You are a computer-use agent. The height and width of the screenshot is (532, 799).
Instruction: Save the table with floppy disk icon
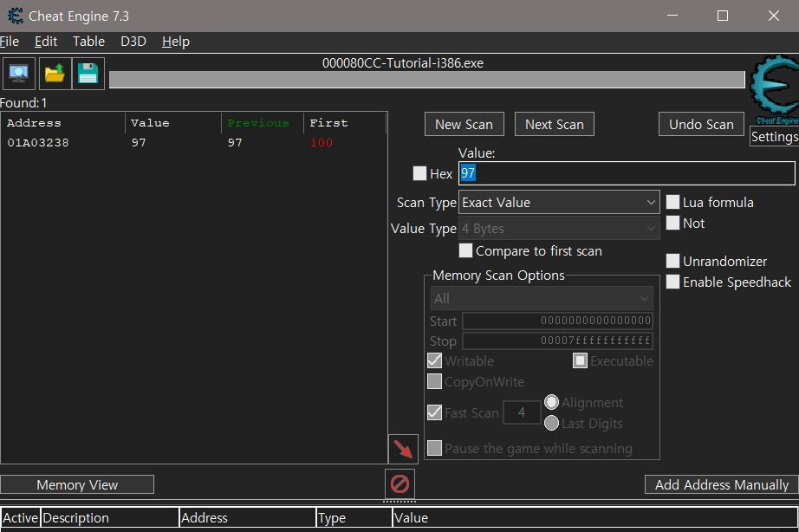(88, 74)
